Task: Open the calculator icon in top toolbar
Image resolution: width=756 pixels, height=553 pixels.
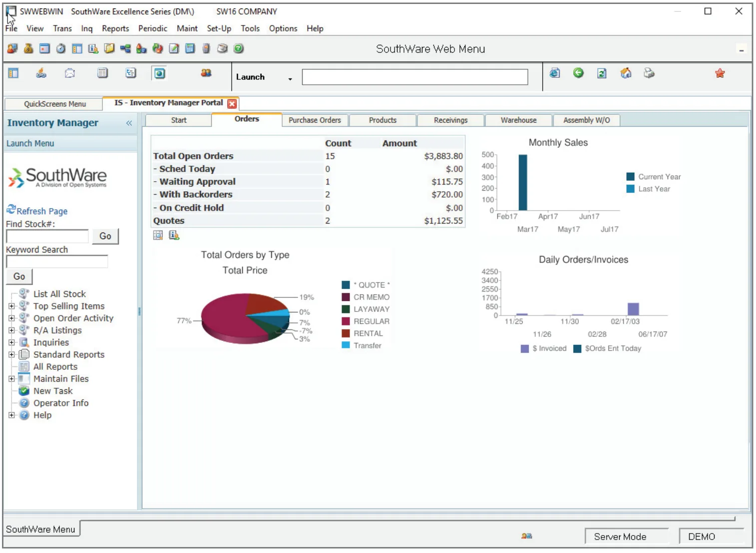Action: click(190, 48)
